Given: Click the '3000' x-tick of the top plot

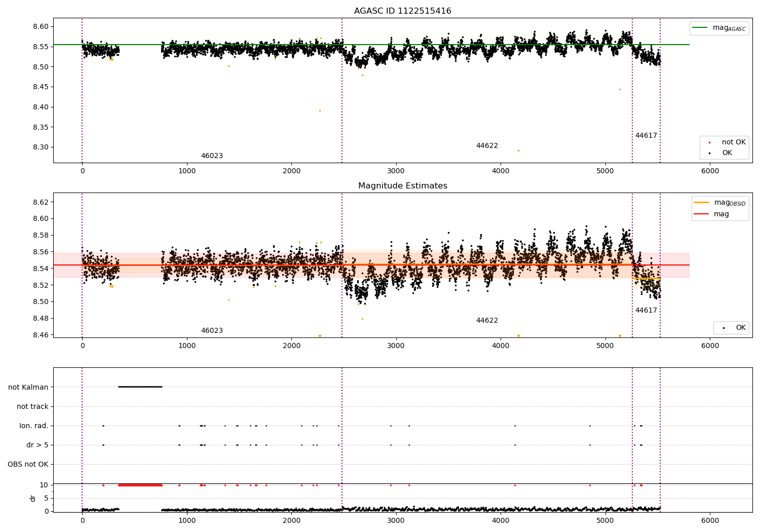Looking at the screenshot, I should 396,171.
